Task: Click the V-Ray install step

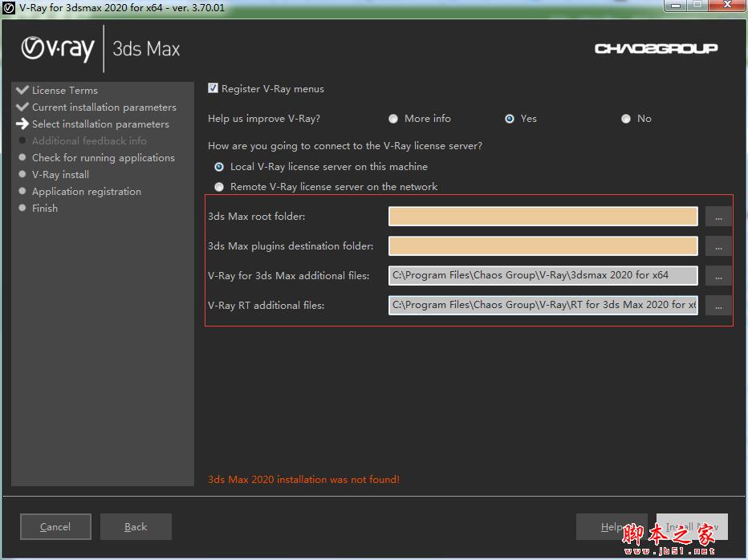Action: 60,175
